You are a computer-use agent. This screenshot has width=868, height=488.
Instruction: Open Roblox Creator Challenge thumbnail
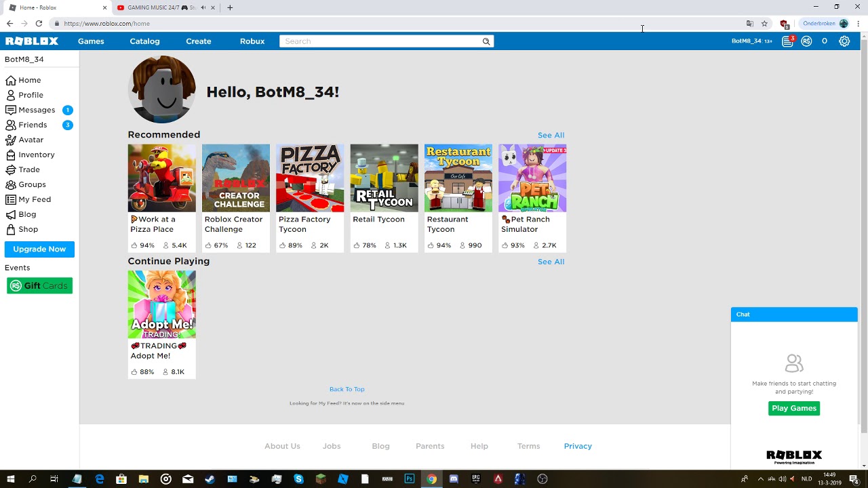click(235, 178)
